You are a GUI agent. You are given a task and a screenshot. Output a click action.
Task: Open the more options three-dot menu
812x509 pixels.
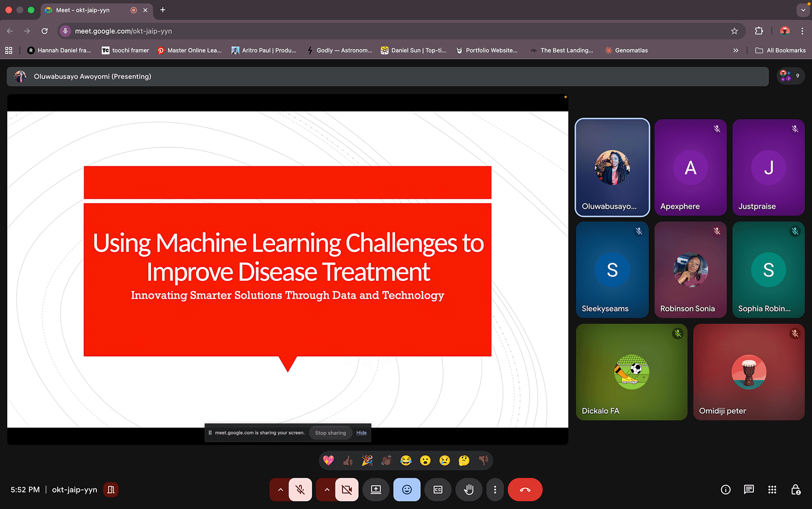(x=495, y=489)
